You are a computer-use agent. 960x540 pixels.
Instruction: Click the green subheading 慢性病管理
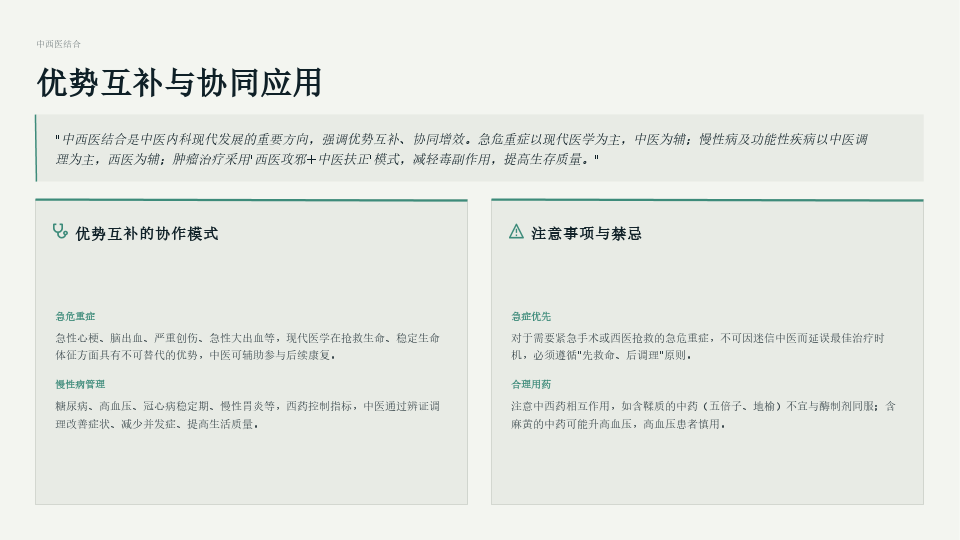[80, 384]
